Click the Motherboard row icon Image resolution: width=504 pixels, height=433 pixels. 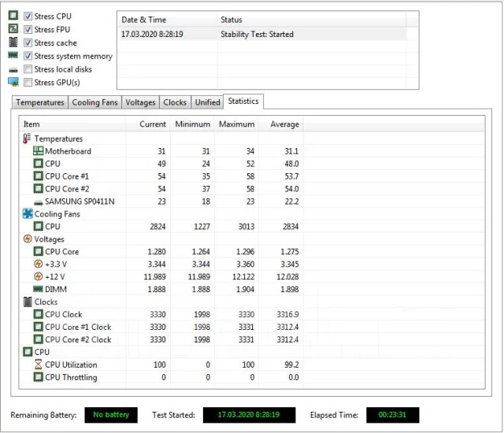click(x=39, y=151)
